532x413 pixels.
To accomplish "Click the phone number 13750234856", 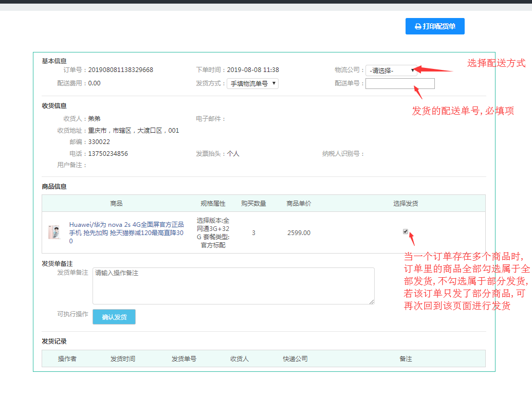I will [108, 154].
